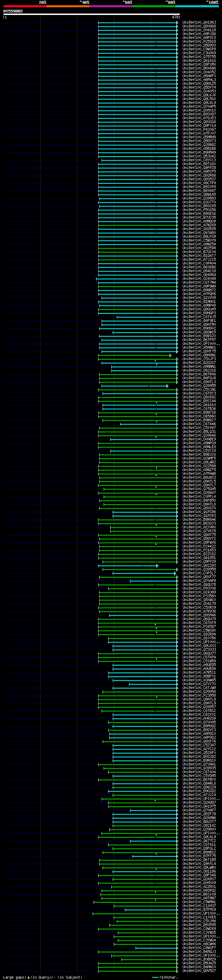Select the UniRef100_A5ARF0 label

point(199,76)
